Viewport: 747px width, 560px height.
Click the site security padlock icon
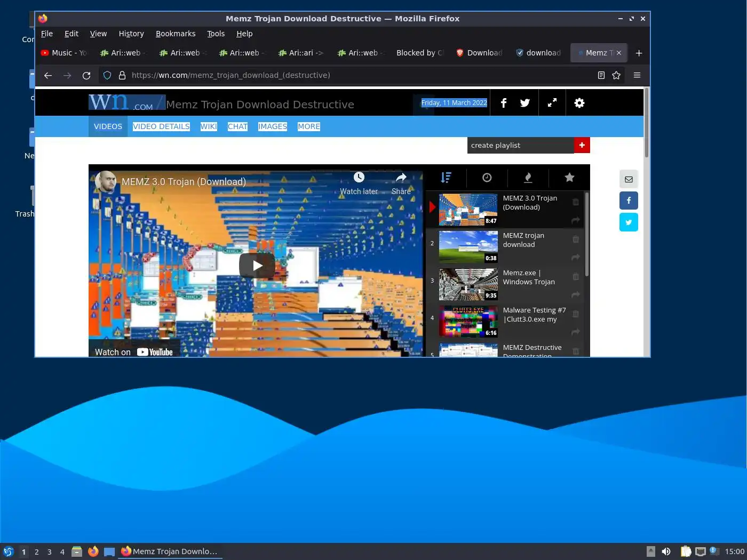coord(122,75)
